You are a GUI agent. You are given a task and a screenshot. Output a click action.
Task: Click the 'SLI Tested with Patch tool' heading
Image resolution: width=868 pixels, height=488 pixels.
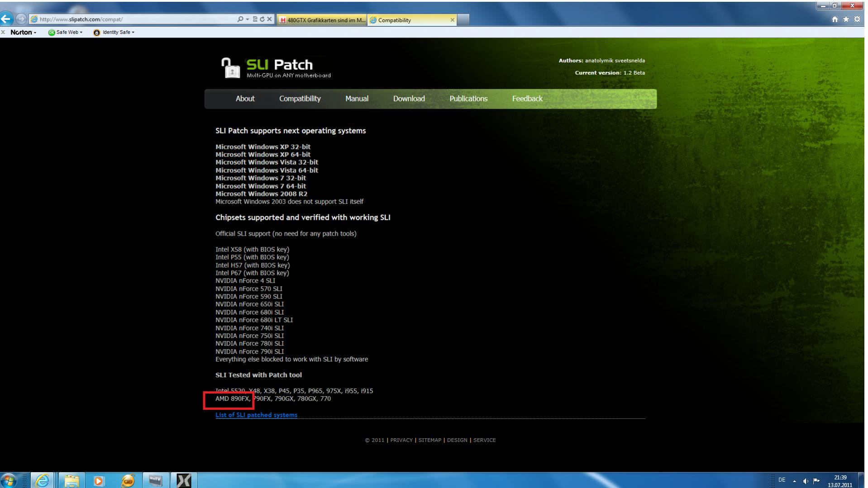point(258,375)
